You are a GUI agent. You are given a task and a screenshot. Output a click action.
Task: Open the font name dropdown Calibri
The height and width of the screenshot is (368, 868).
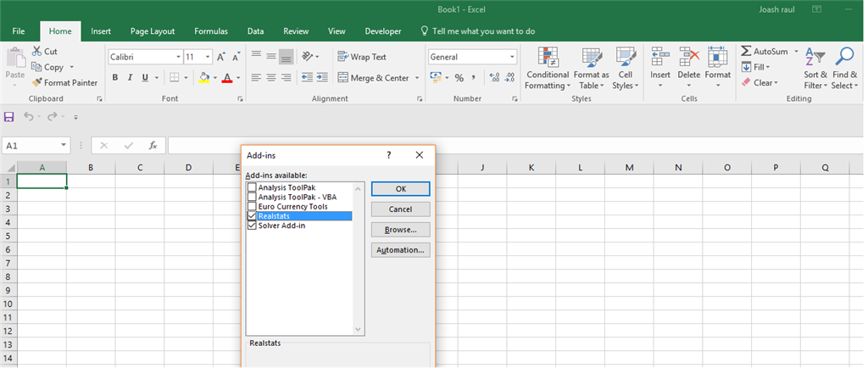coord(178,57)
